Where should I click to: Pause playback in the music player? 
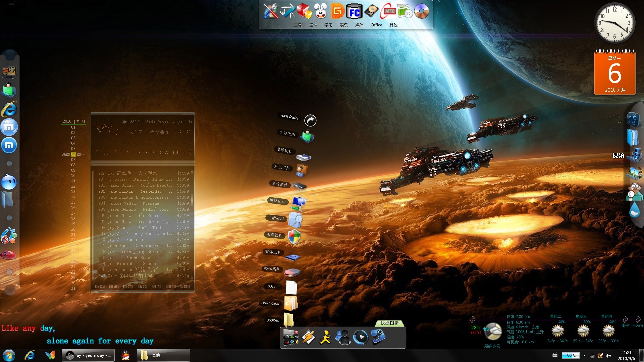pos(106,152)
